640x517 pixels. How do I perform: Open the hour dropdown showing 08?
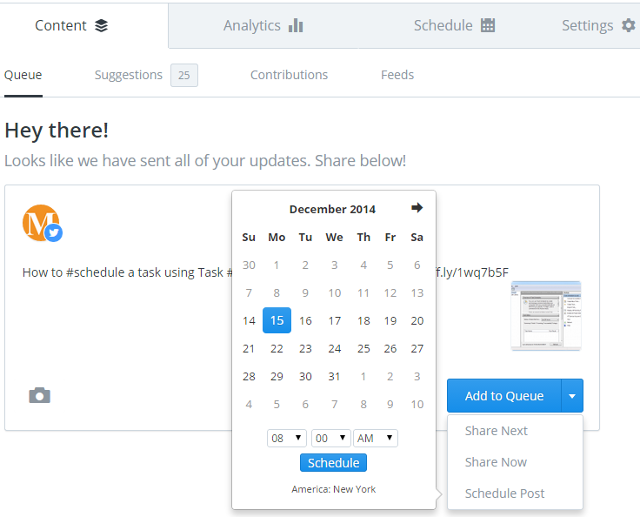286,438
